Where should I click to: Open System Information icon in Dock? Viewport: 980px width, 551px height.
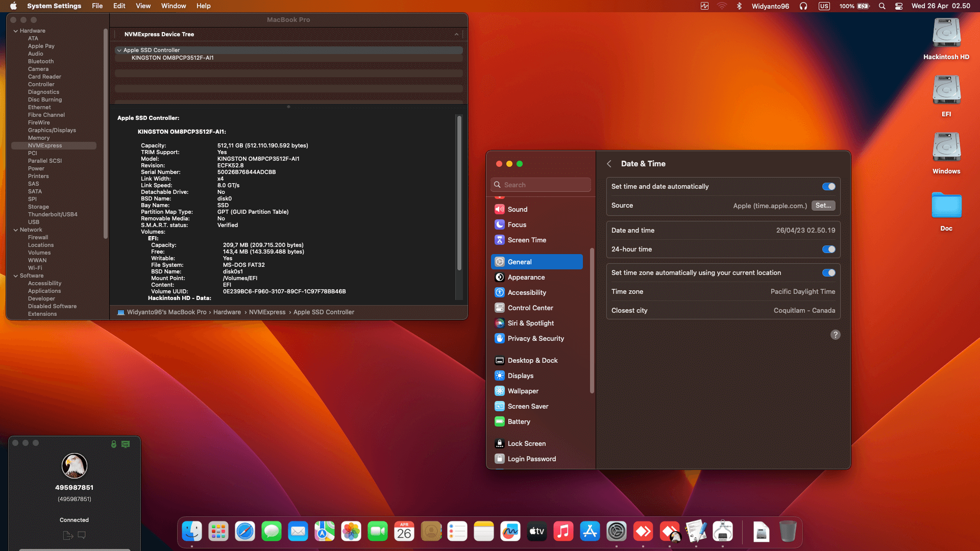click(x=723, y=532)
